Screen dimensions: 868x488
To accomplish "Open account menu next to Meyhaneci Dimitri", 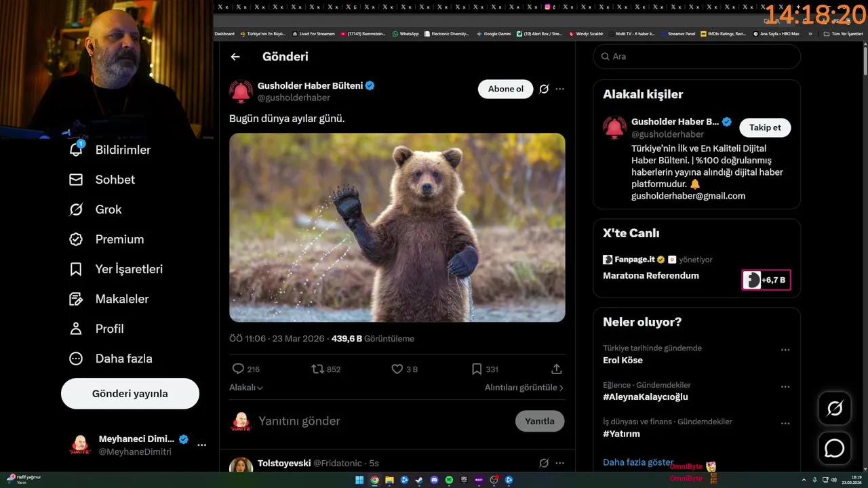I will pos(201,445).
